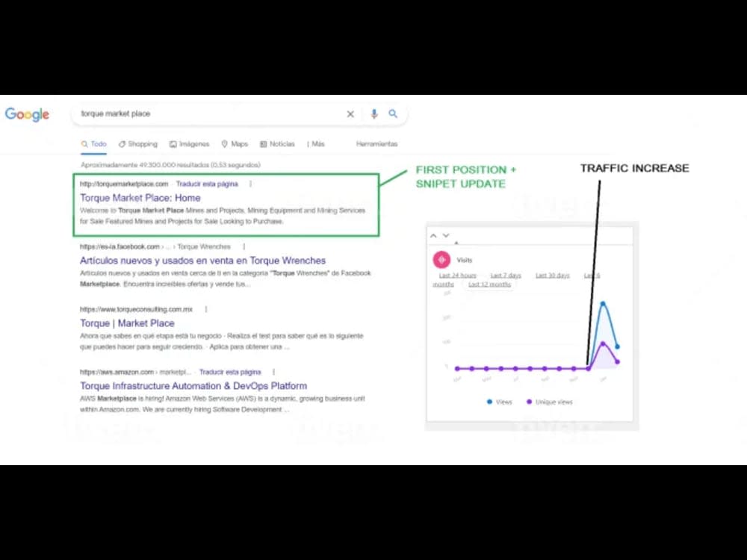Click the pink Visits icon
The image size is (747, 560).
[x=441, y=260]
